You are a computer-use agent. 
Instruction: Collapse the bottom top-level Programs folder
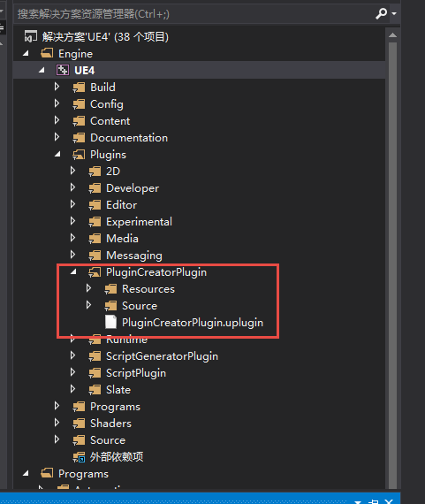tap(26, 473)
